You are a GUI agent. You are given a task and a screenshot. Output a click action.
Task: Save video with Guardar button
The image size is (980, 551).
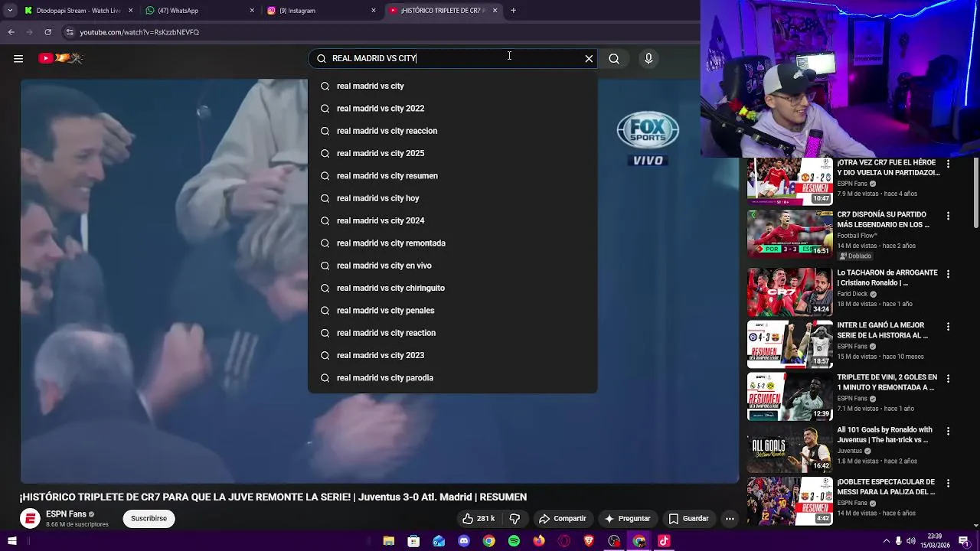[x=688, y=519]
